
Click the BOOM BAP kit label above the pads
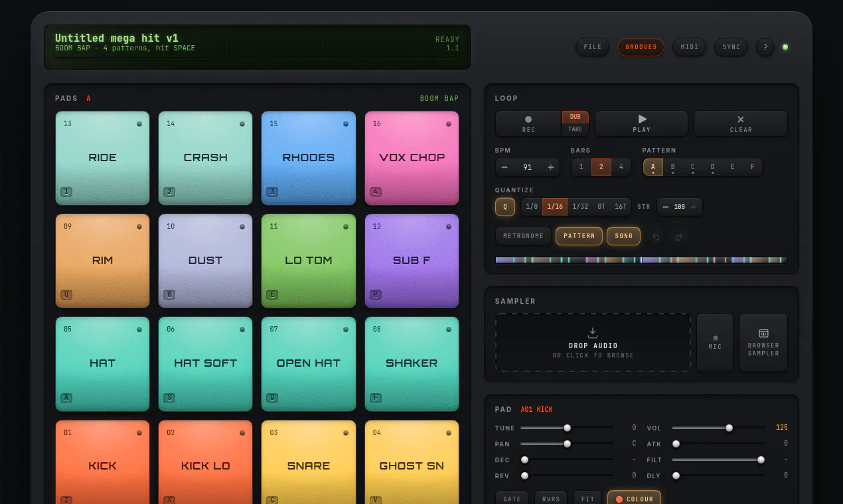coord(439,99)
